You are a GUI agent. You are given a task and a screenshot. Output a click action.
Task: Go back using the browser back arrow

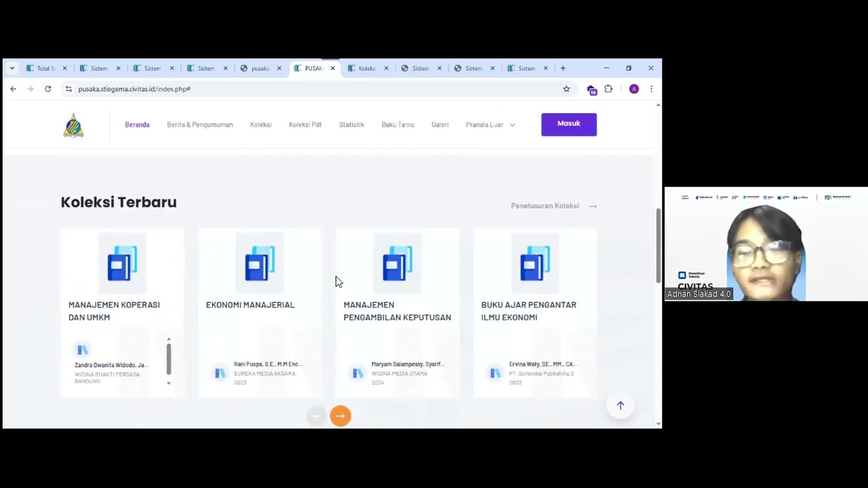coord(13,89)
